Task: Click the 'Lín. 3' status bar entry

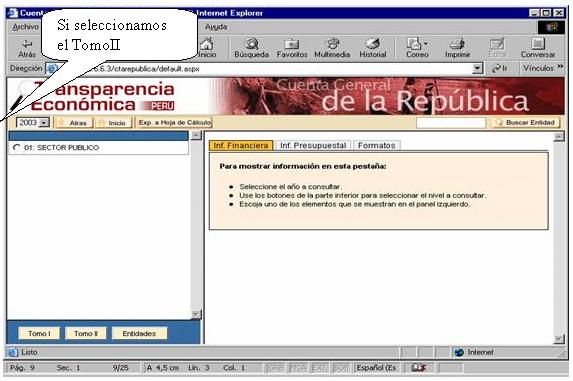Action: pyautogui.click(x=198, y=367)
